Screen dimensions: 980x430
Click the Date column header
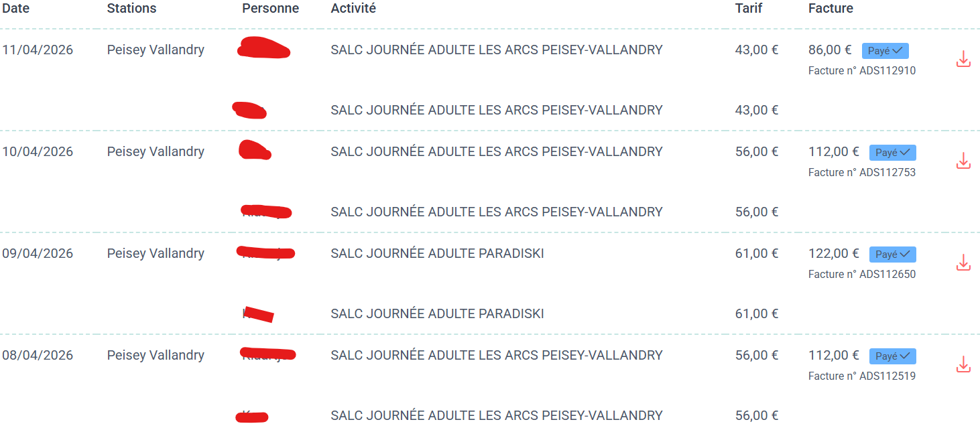(x=16, y=9)
